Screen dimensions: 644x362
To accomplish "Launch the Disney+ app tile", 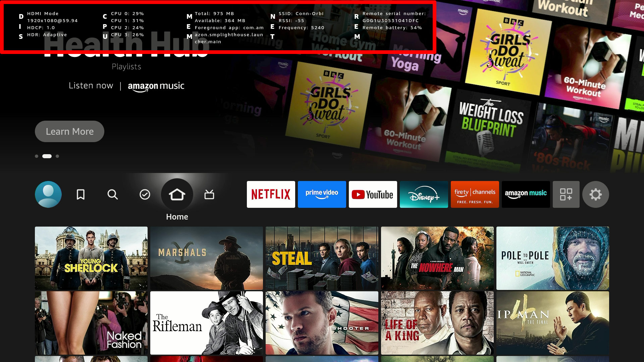I will point(424,194).
